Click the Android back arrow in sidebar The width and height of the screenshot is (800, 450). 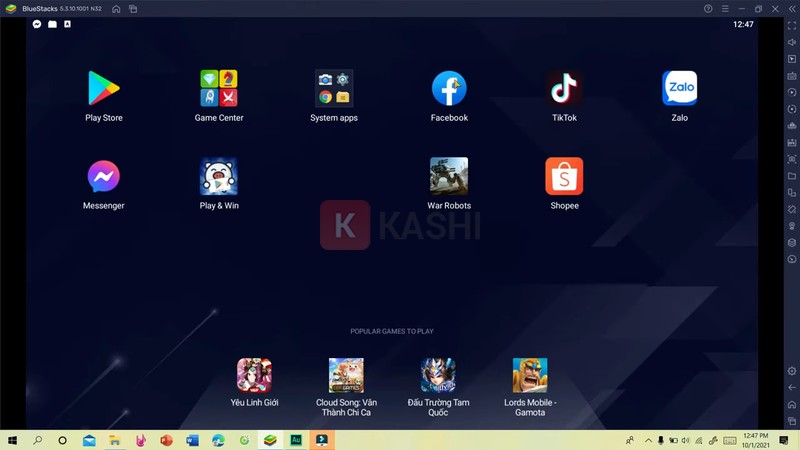click(792, 388)
